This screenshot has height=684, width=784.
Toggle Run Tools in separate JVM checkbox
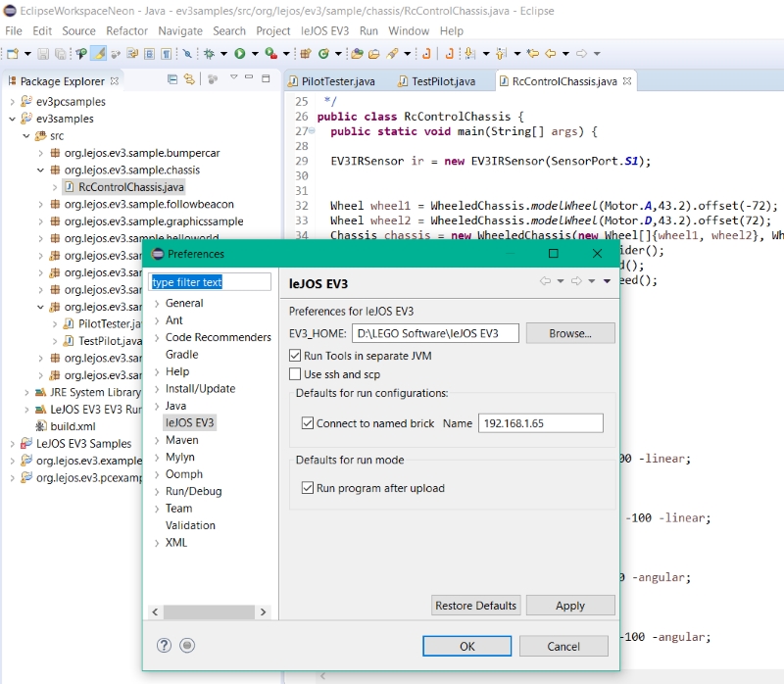coord(295,356)
